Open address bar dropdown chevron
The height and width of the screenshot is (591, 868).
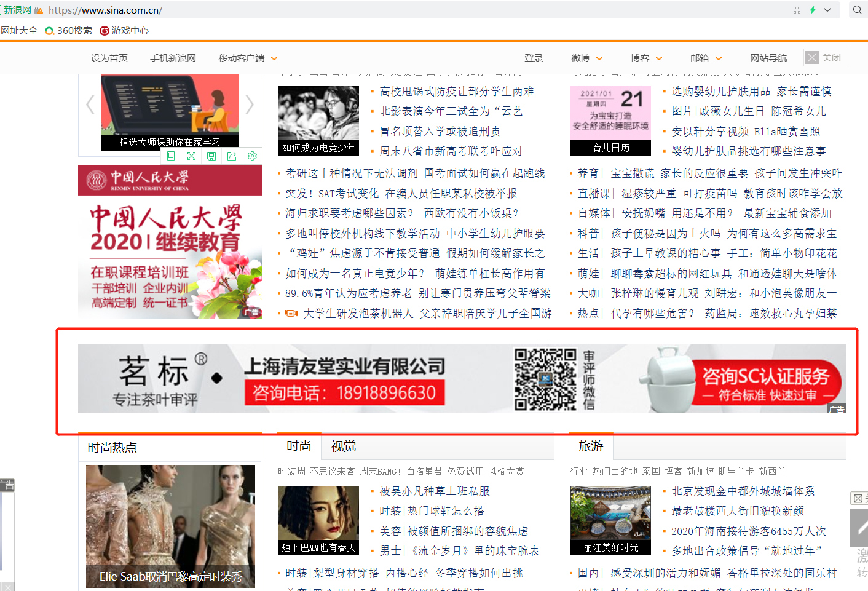pos(827,10)
